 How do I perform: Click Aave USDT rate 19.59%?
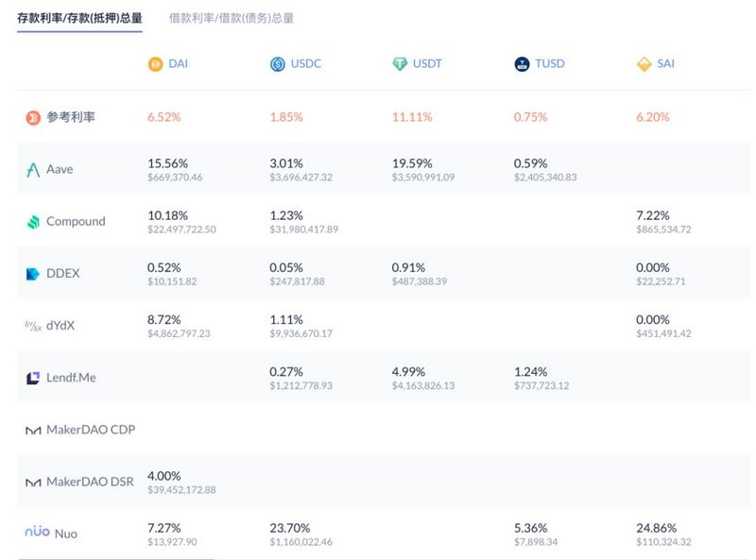coord(412,163)
